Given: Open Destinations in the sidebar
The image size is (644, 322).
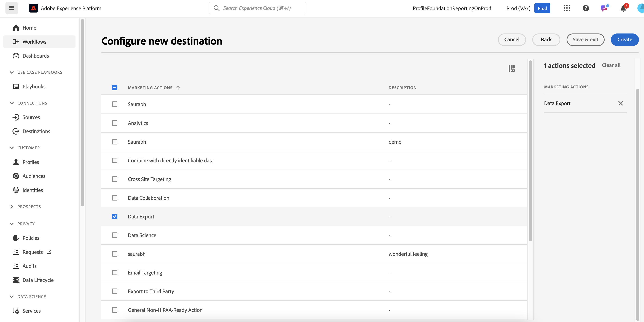Looking at the screenshot, I should point(36,131).
